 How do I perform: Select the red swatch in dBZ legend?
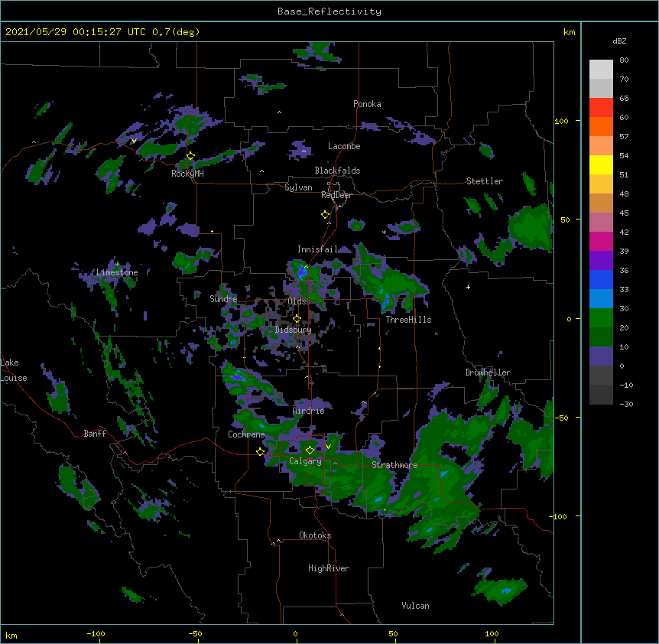point(601,107)
